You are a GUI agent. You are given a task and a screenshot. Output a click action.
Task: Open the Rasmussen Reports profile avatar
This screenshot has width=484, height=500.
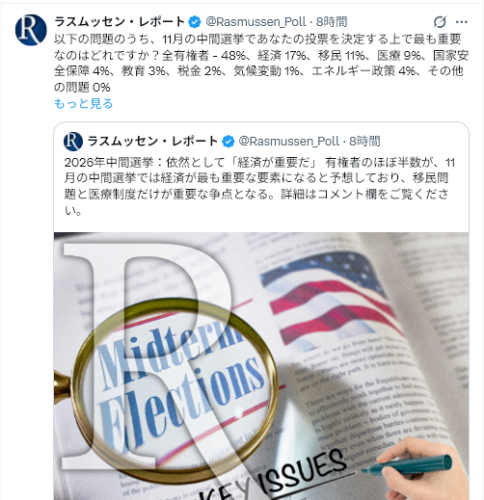click(x=31, y=30)
